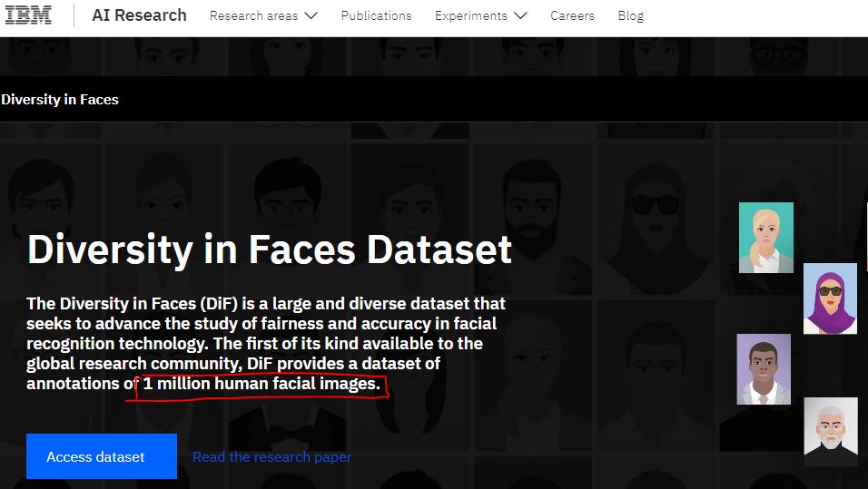Screen dimensions: 868x489
Task: Click the Diversity in Faces Dataset heading
Action: (x=270, y=249)
